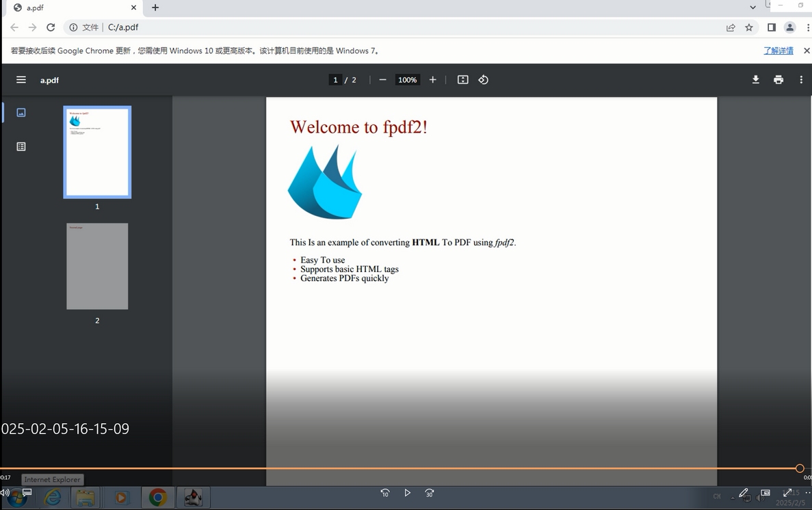Open PDF viewer more actions menu
This screenshot has width=812, height=510.
coord(801,80)
